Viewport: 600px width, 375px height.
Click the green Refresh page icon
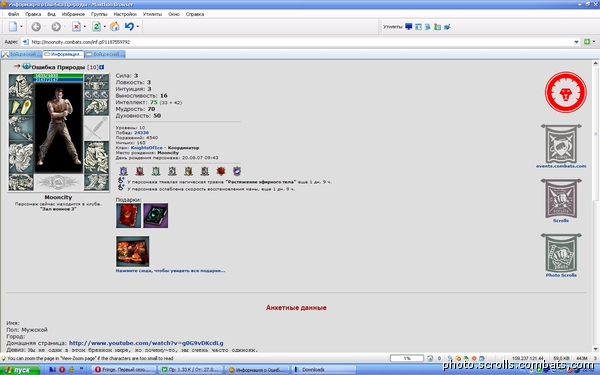(96, 27)
